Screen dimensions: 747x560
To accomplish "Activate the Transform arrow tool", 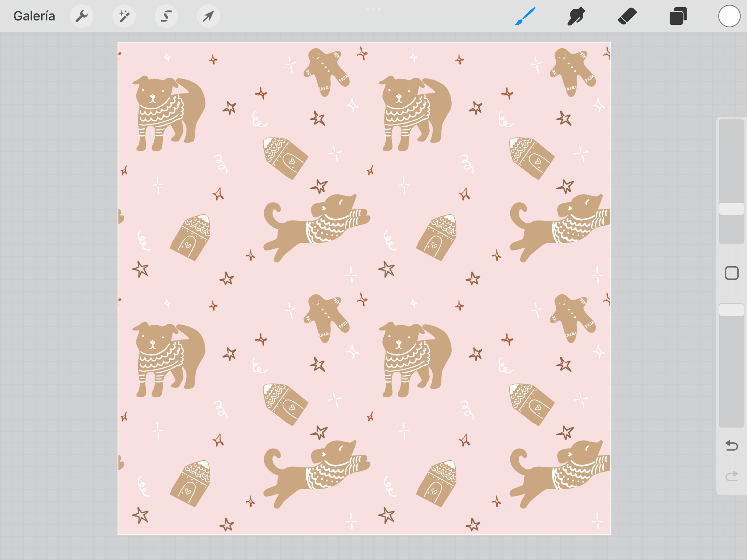I will click(x=209, y=16).
